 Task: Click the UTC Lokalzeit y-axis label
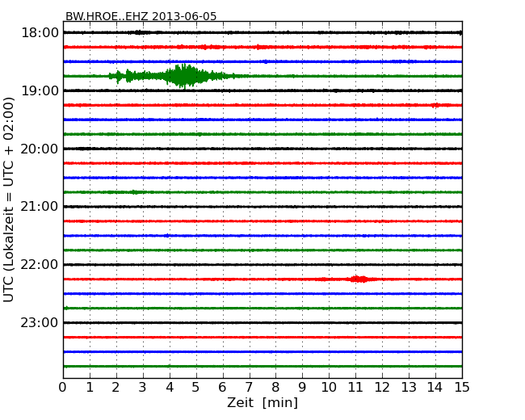tap(9, 199)
